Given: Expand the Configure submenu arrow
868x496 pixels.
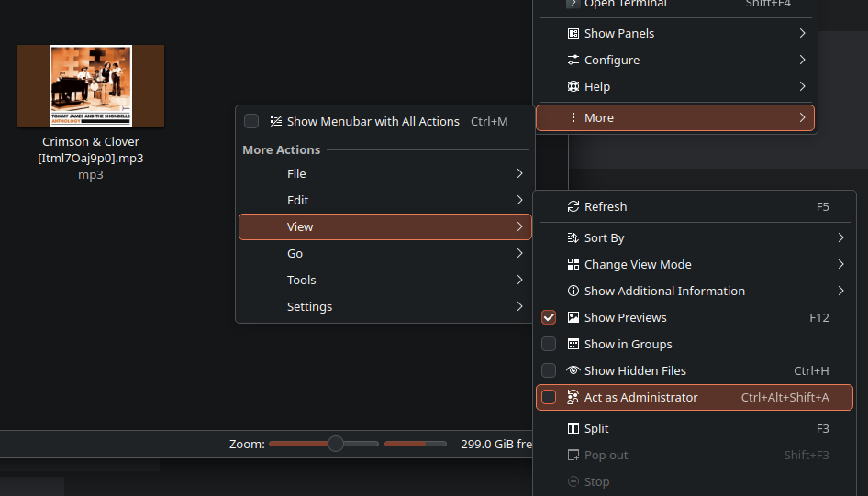Looking at the screenshot, I should [x=802, y=60].
